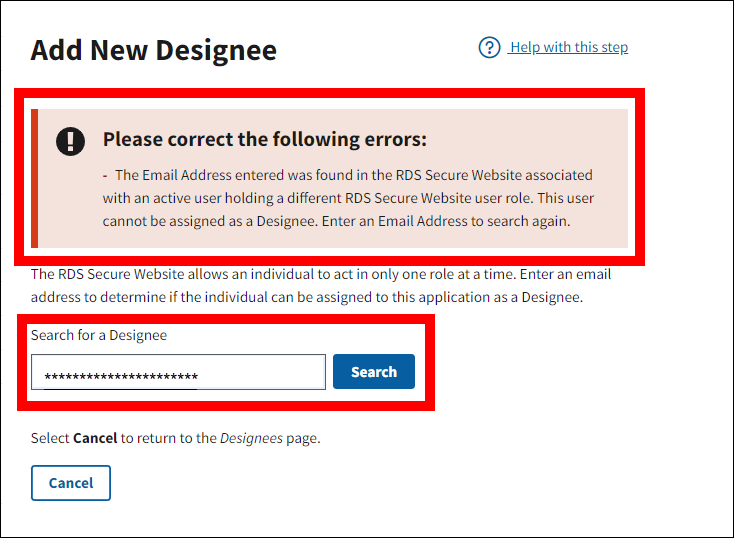Image resolution: width=734 pixels, height=538 pixels.
Task: Click the bold Cancel word in instructions
Action: coord(95,438)
